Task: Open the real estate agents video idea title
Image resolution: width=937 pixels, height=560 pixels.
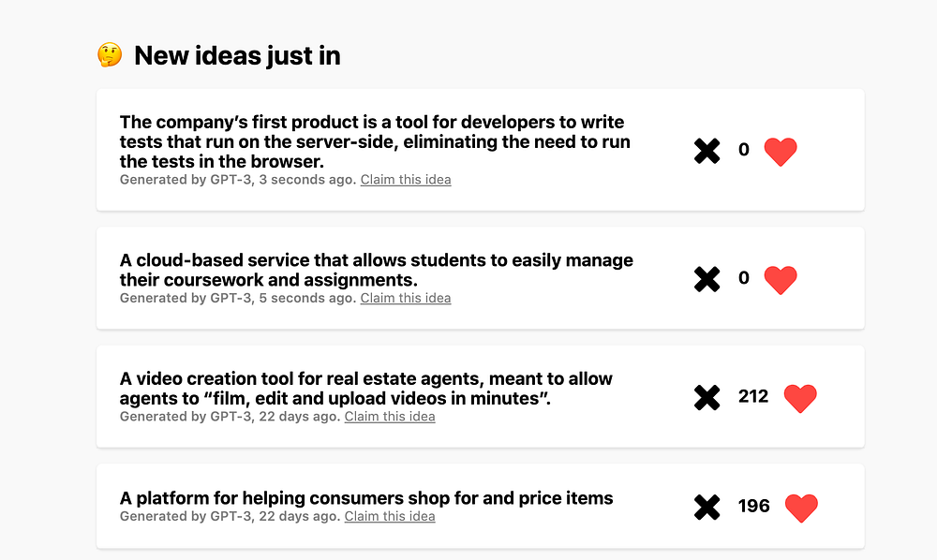Action: coord(365,389)
